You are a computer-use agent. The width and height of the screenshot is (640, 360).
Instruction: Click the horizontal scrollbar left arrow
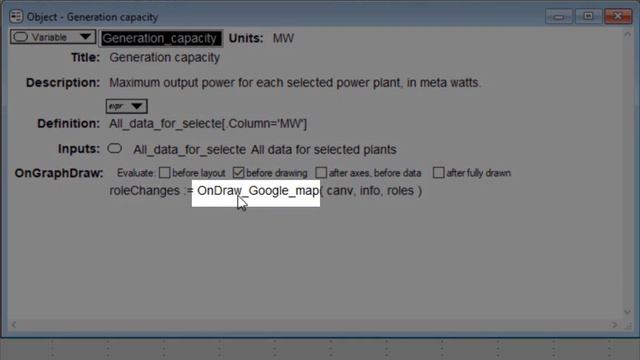coord(13,325)
